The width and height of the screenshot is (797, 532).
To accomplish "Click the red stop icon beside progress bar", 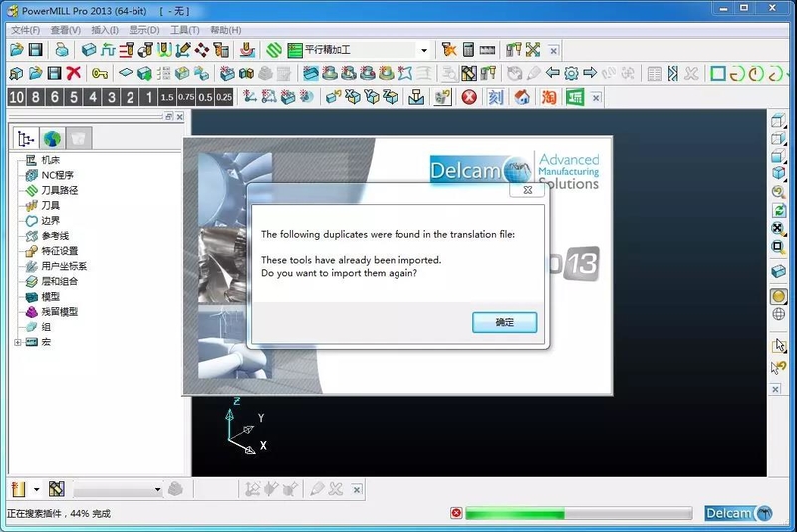I will 456,513.
